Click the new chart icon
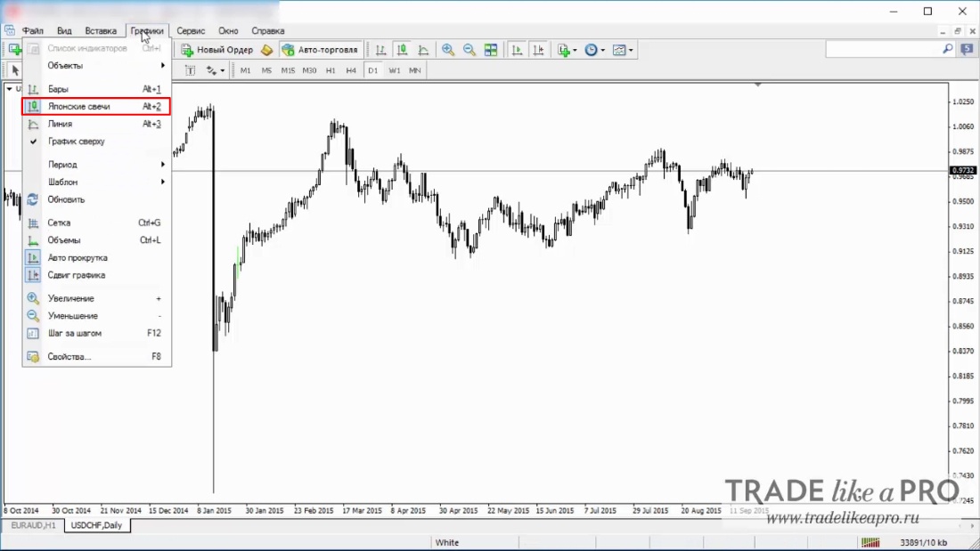The image size is (980, 551). click(x=14, y=50)
